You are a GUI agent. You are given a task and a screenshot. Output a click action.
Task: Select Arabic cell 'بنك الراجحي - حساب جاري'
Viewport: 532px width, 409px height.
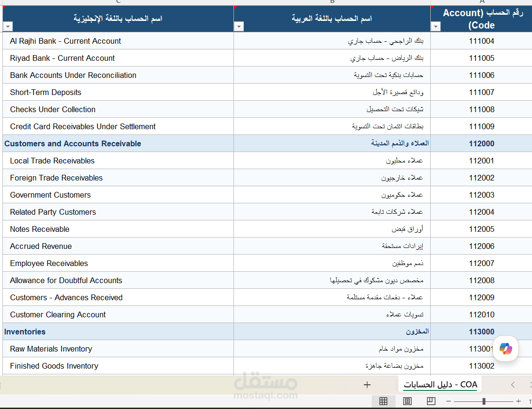coord(332,41)
